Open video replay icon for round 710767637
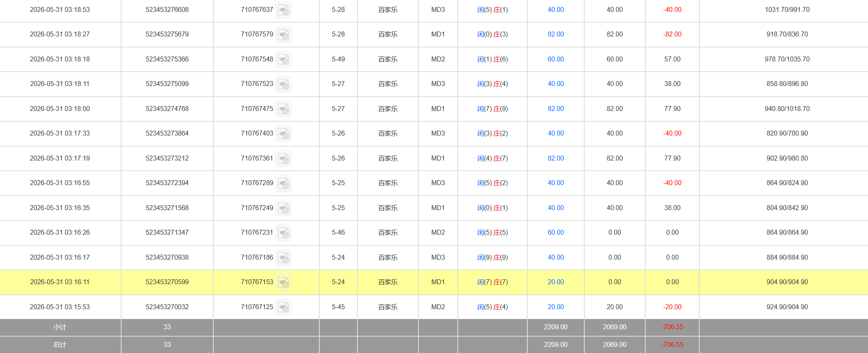 tap(283, 10)
